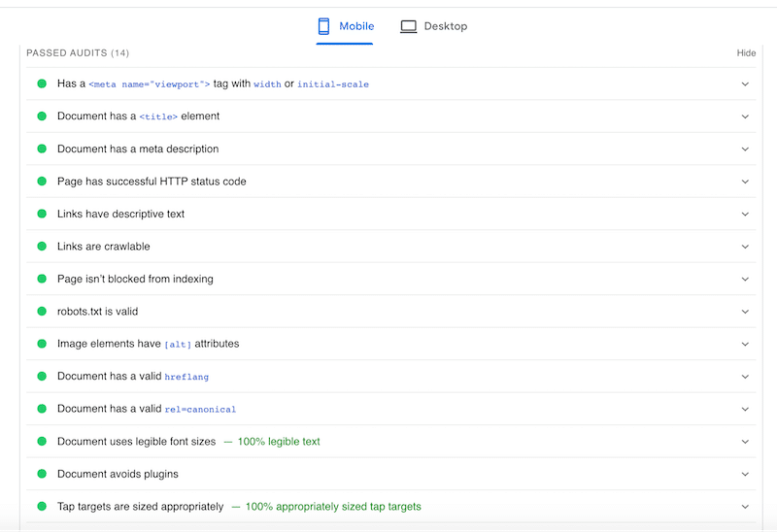Expand the meta viewport tag audit chevron
777x532 pixels.
[x=745, y=84]
